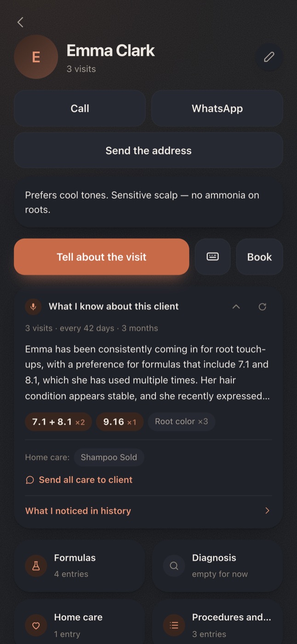The height and width of the screenshot is (644, 297).
Task: Select the 7.1 + 8.1 formula chip
Action: (58, 422)
